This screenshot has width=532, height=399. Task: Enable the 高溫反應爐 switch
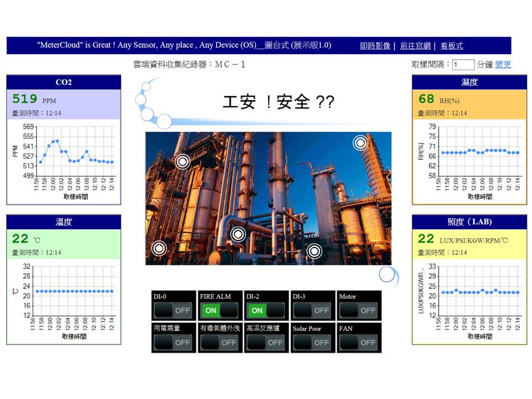pos(267,342)
